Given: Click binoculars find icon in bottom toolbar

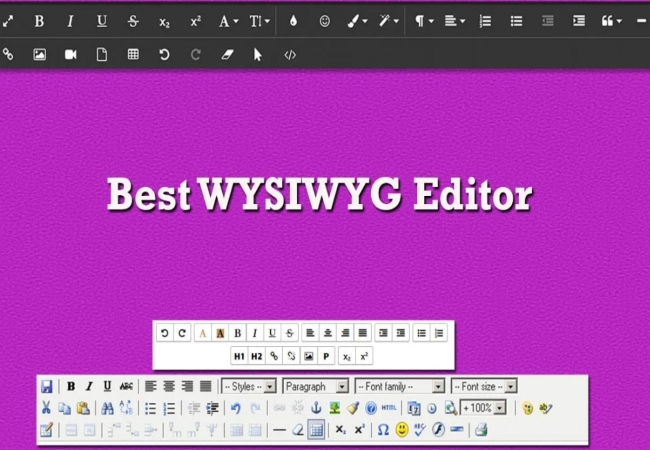Looking at the screenshot, I should (107, 409).
